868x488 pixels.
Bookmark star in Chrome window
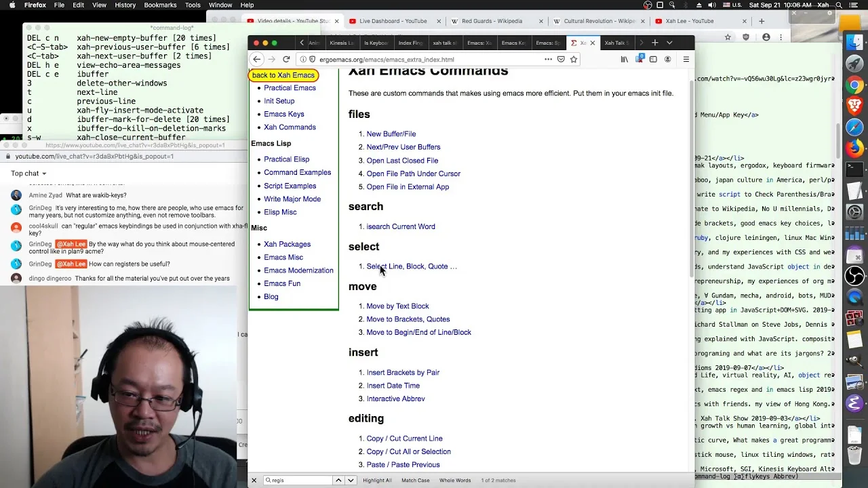pos(728,37)
